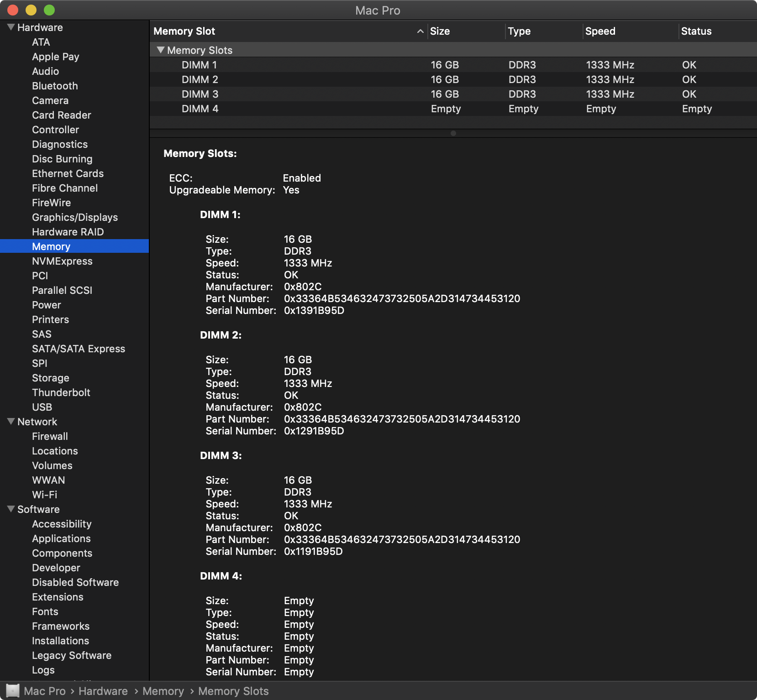The height and width of the screenshot is (700, 757).
Task: Sort table by Status column header
Action: click(696, 31)
